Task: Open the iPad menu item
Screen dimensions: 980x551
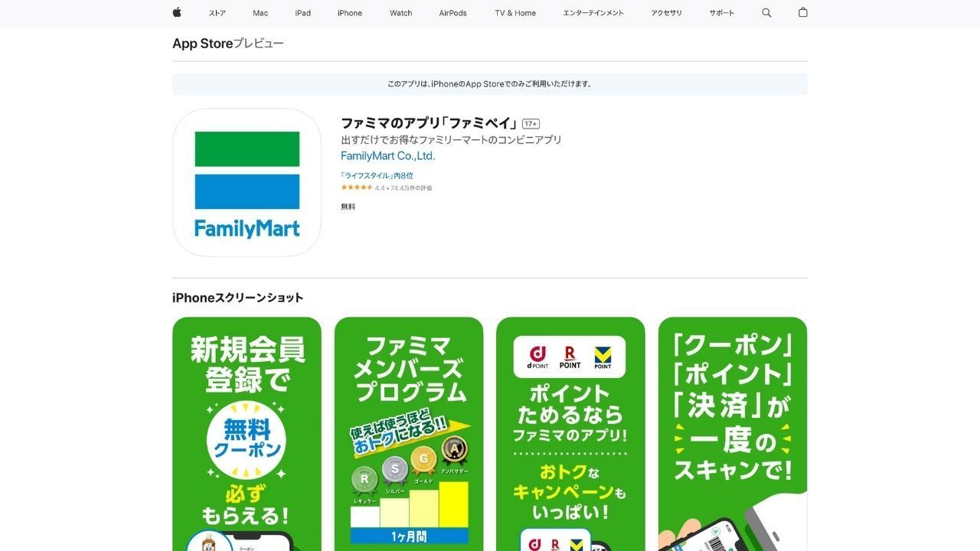Action: click(x=303, y=13)
